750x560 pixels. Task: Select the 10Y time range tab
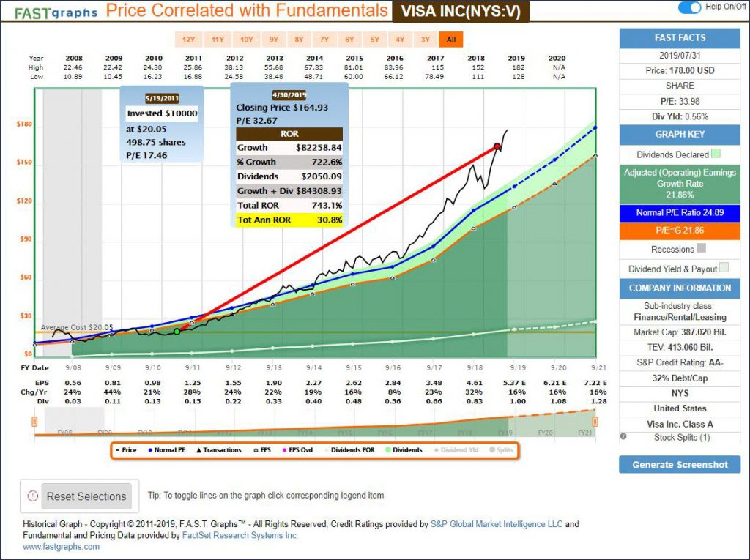coord(246,39)
